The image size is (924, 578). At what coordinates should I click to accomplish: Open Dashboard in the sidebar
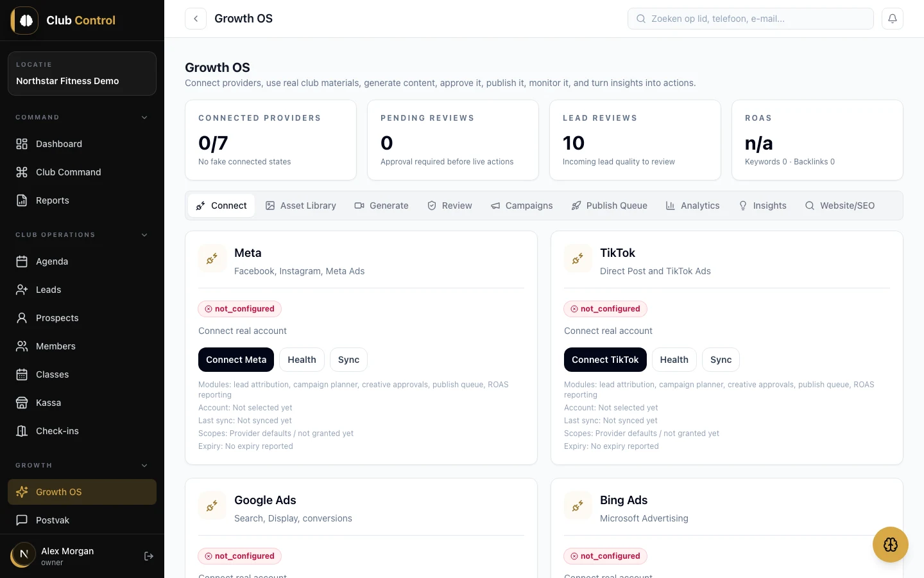82,144
